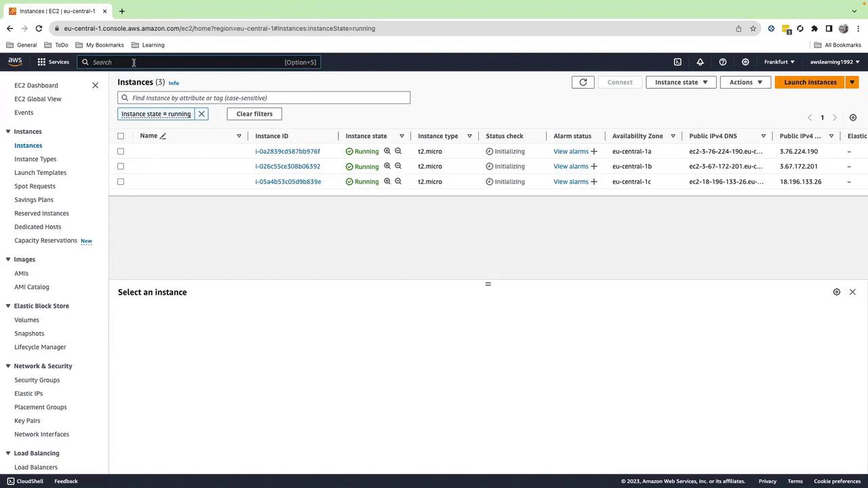
Task: Open Chrome extensions puzzle icon
Action: pos(814,28)
